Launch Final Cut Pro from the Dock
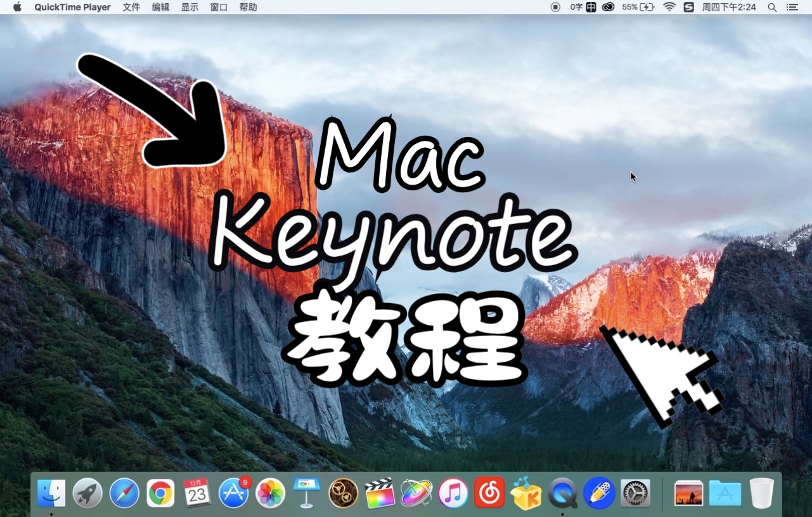The image size is (812, 517). pos(379,492)
